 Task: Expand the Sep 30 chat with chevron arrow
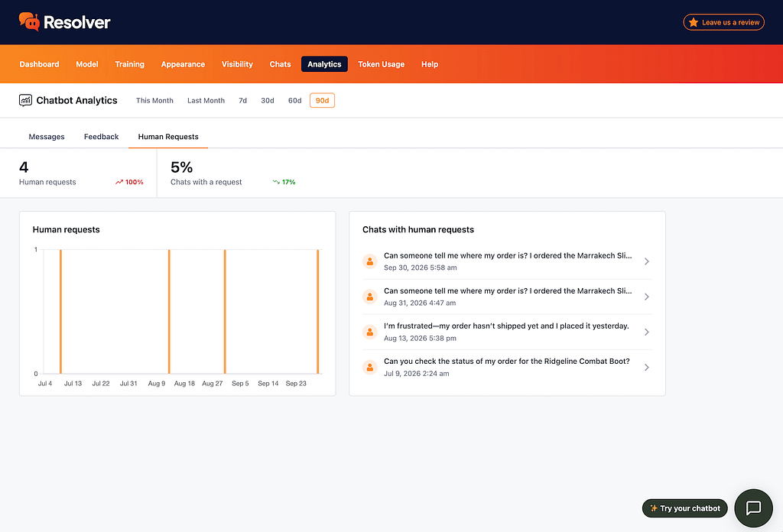click(x=647, y=261)
